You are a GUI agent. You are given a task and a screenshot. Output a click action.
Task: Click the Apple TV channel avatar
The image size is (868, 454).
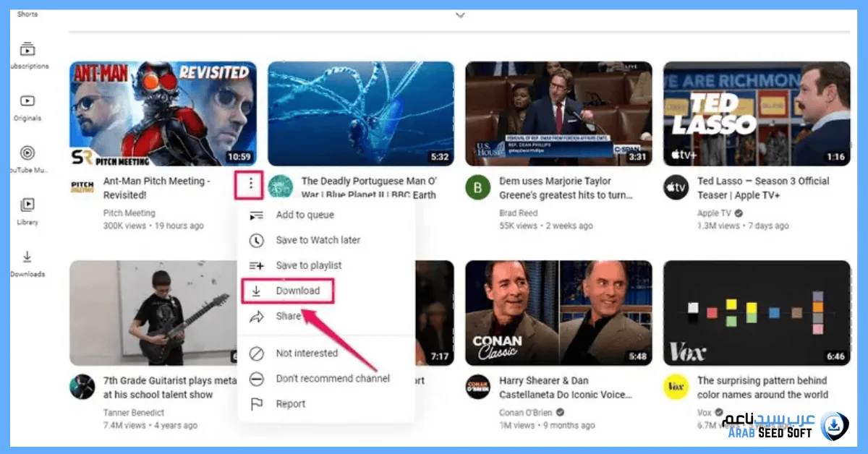(676, 187)
